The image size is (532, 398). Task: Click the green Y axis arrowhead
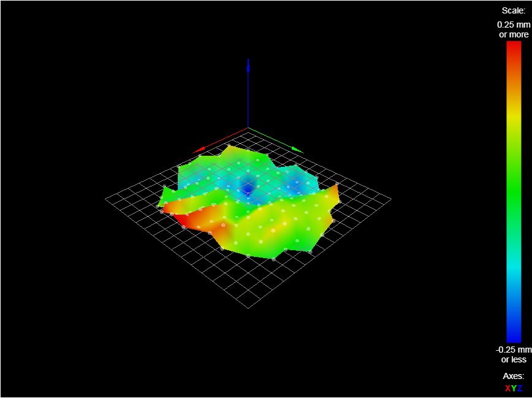click(x=298, y=150)
